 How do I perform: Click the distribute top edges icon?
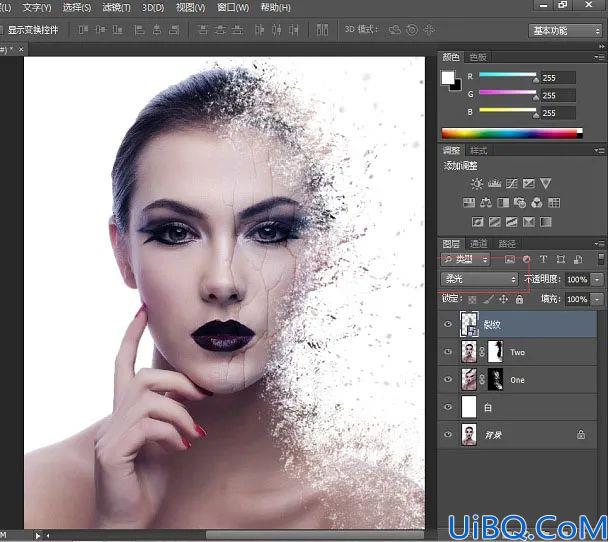(x=203, y=30)
